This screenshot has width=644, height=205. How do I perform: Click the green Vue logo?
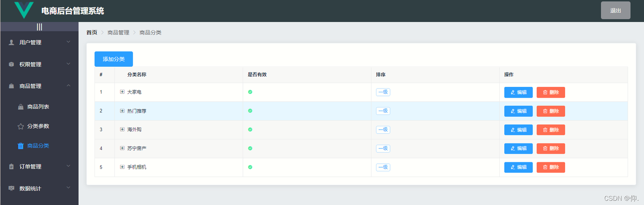[24, 10]
